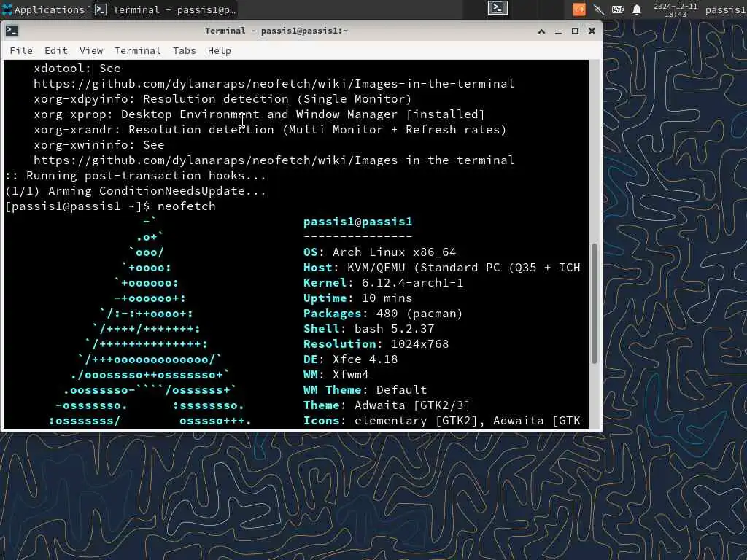Open the battery power manager icon

coord(617,9)
